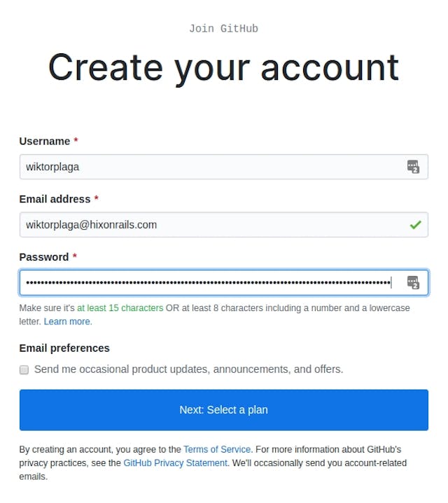Image resolution: width=448 pixels, height=503 pixels.
Task: Click the password manager icon in Username field
Action: point(413,167)
